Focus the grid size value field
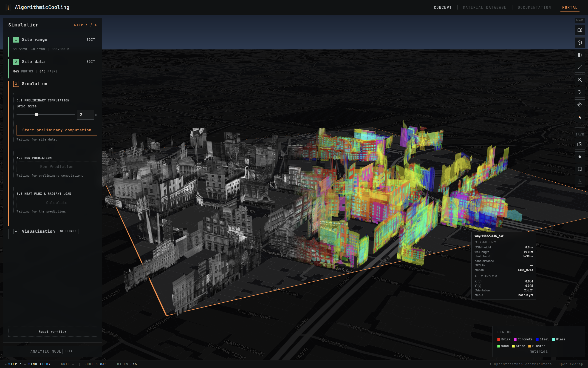The image size is (588, 368). pyautogui.click(x=85, y=115)
